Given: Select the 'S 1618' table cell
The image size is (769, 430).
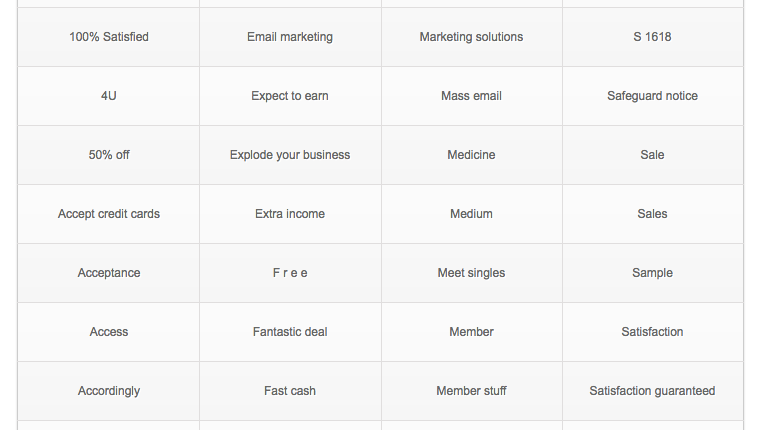Looking at the screenshot, I should click(x=653, y=37).
